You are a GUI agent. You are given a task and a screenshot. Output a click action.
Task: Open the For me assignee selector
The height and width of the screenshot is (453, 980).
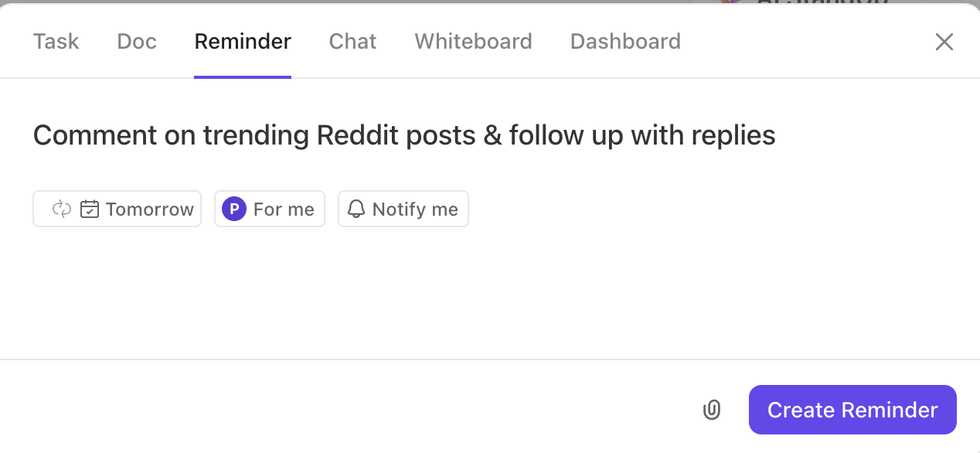tap(270, 209)
